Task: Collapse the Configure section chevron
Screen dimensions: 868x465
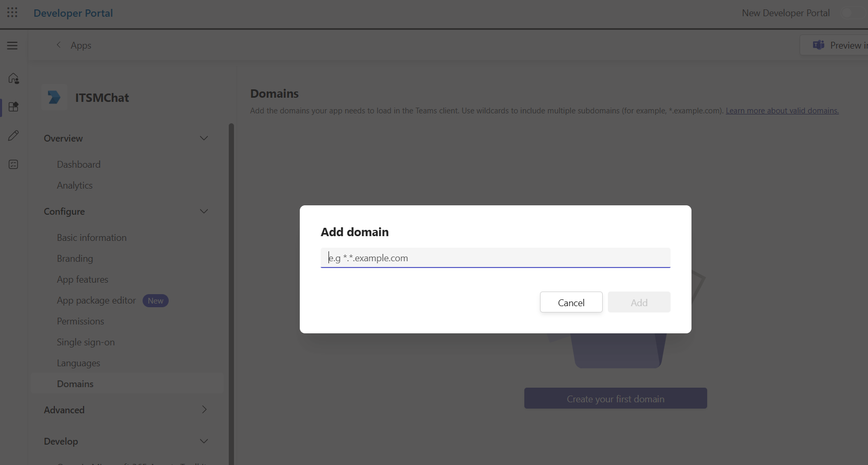Action: point(204,212)
